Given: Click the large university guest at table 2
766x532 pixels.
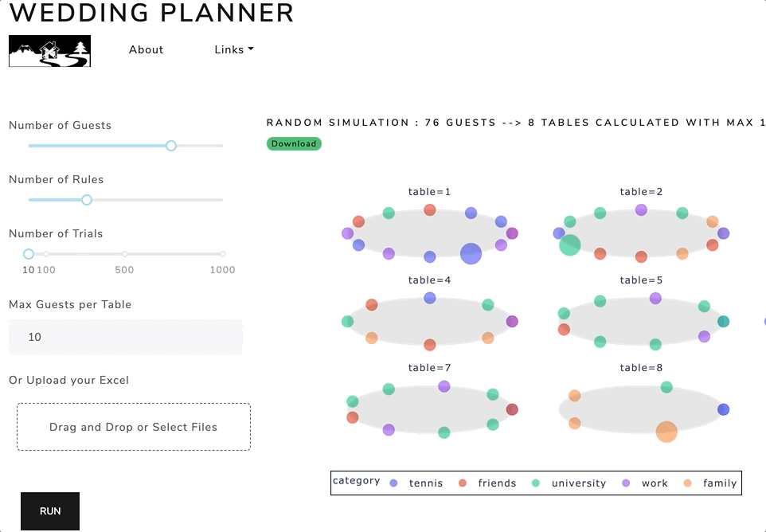Looking at the screenshot, I should (569, 244).
